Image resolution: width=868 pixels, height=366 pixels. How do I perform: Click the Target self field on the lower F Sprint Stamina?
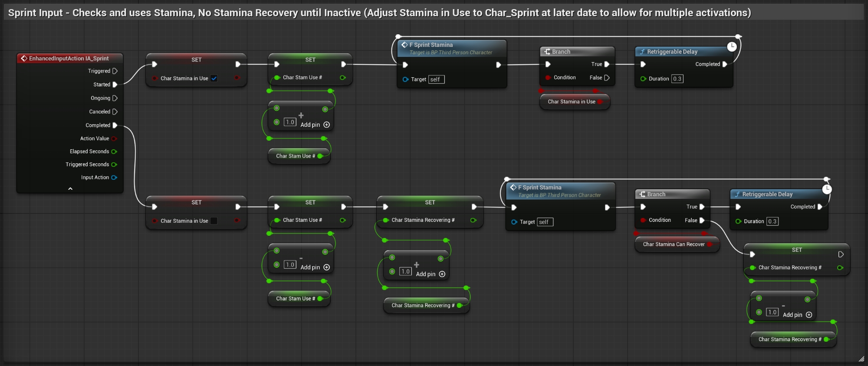545,222
